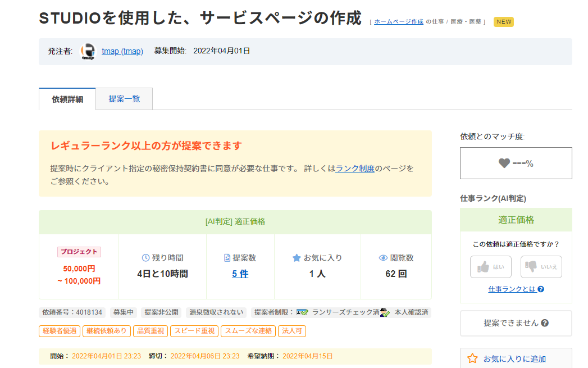Open the ランク制度 page link
Screen dimensions: 588x368
(355, 169)
